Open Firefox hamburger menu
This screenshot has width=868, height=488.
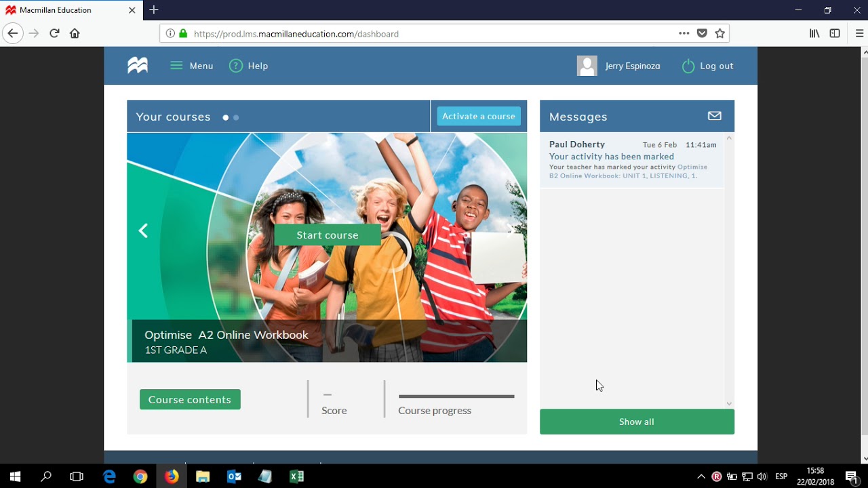click(859, 33)
